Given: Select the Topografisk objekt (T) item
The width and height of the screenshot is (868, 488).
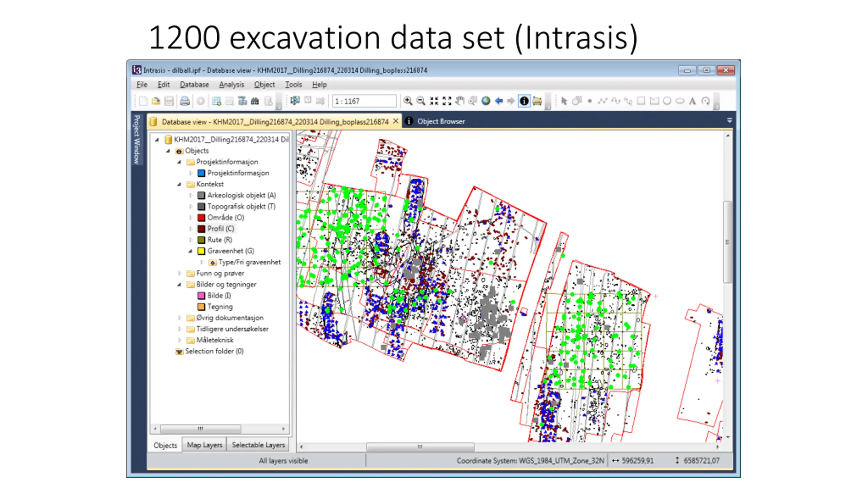Looking at the screenshot, I should click(x=241, y=206).
